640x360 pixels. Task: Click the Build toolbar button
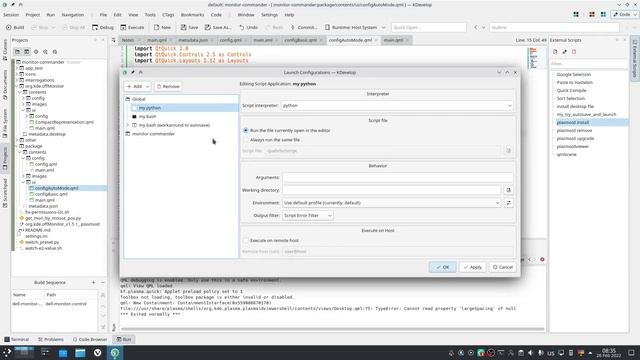pos(15,27)
